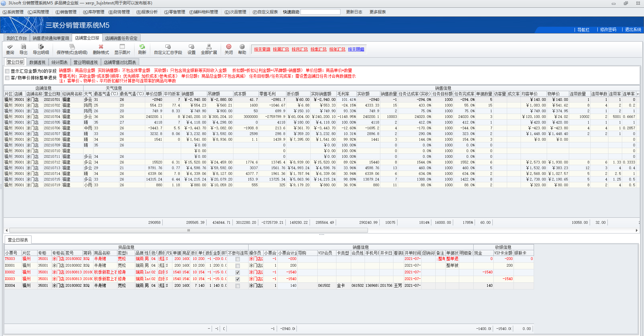Select receipt row X0004 in lower grid
Image resolution: width=644 pixels, height=336 pixels.
tap(269, 286)
